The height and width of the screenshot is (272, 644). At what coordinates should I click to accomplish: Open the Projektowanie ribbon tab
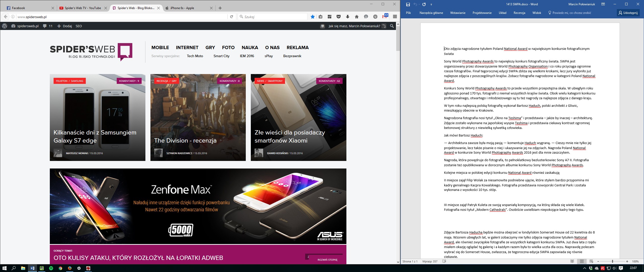pos(482,13)
